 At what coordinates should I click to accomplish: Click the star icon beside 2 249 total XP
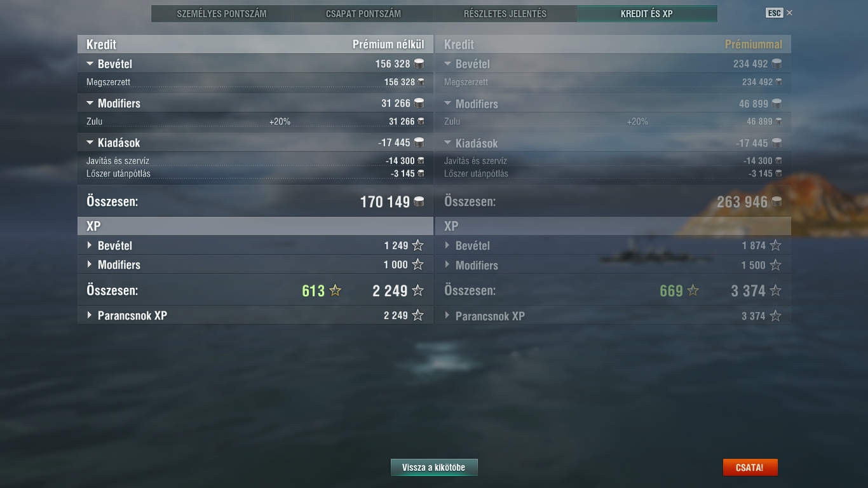(x=417, y=290)
